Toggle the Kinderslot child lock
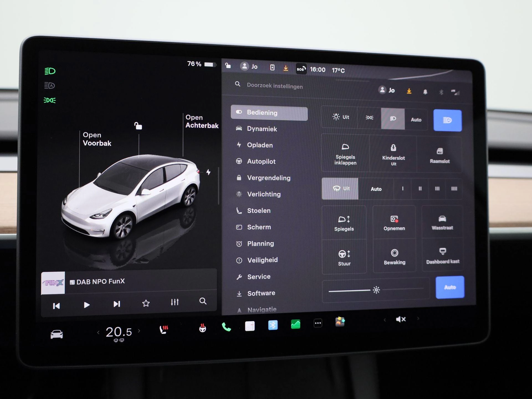The image size is (532, 399). [393, 154]
